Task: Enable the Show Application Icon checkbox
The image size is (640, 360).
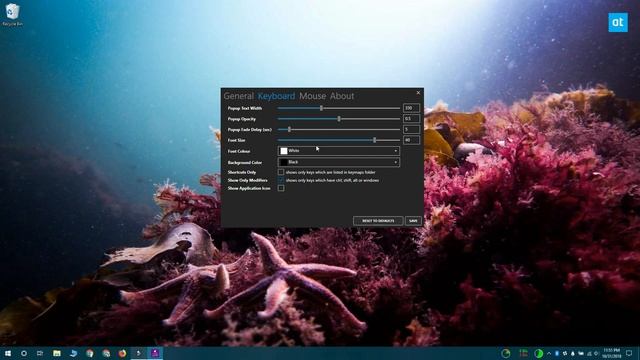Action: pyautogui.click(x=281, y=188)
